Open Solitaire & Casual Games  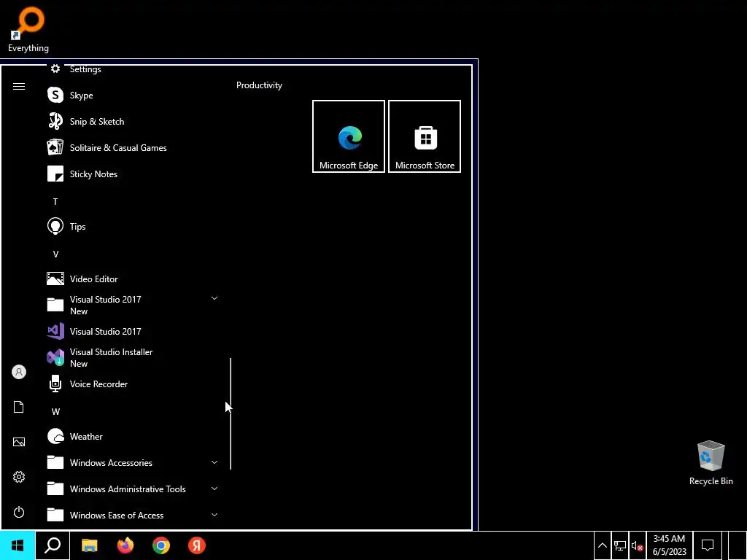point(133,147)
